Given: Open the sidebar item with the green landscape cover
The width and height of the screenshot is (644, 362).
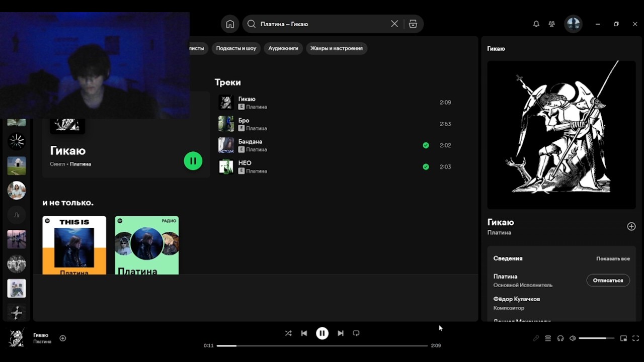Looking at the screenshot, I should point(17,166).
